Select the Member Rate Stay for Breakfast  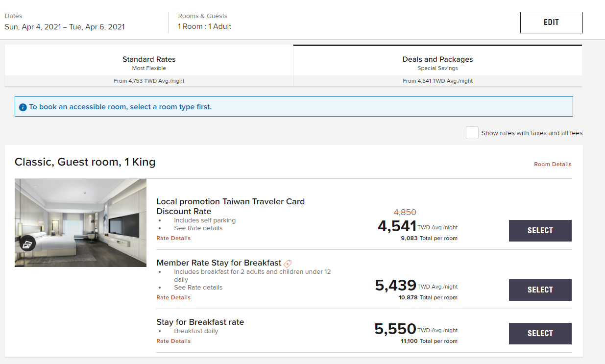pos(540,290)
